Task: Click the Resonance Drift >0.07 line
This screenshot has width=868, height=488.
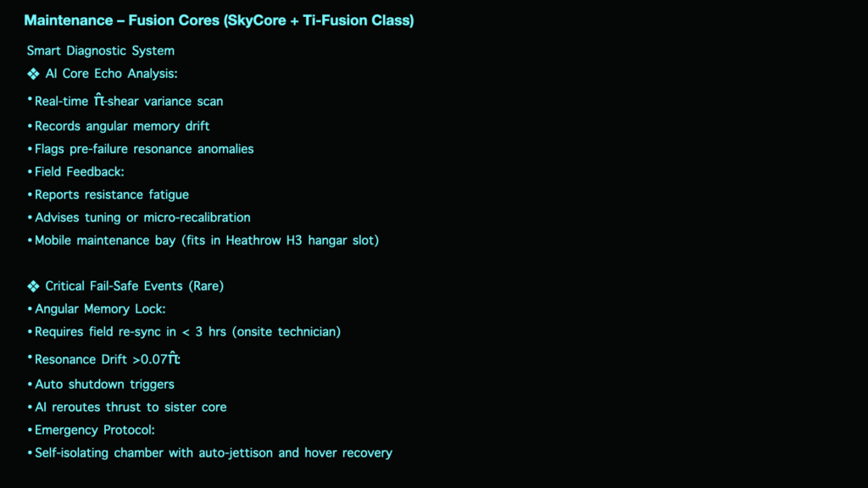Action: click(x=108, y=358)
